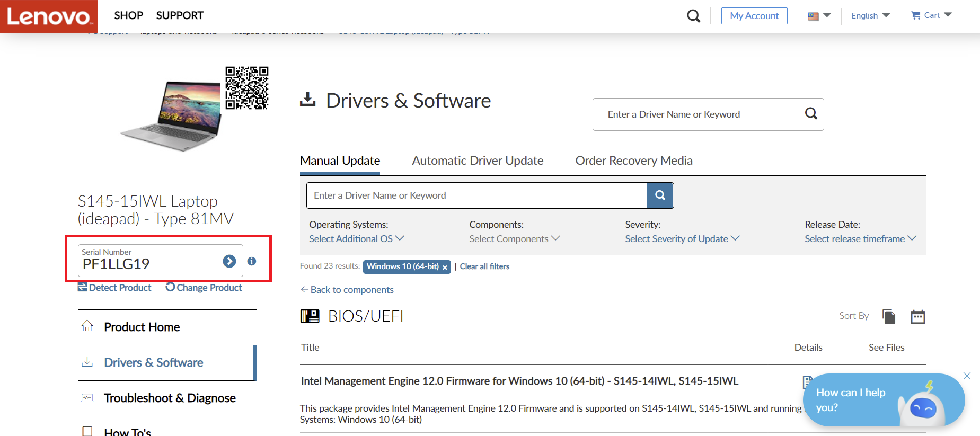Open the English language dropdown

tap(870, 16)
